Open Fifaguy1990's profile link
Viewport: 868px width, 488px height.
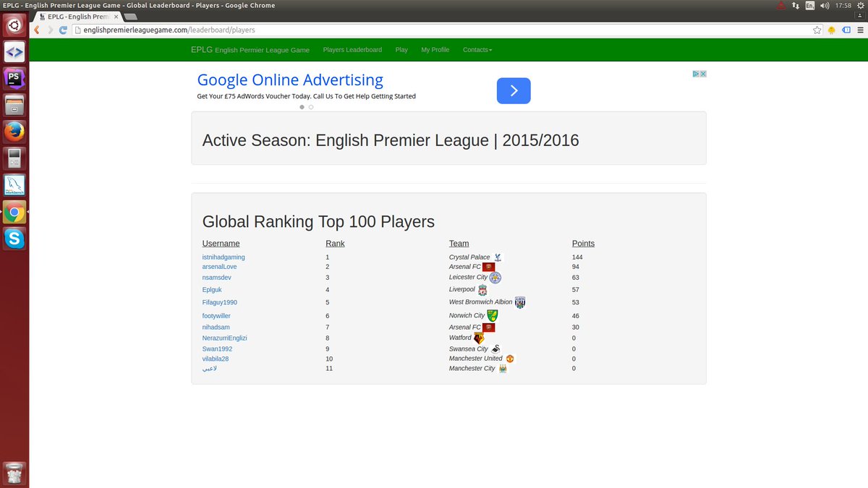[220, 302]
